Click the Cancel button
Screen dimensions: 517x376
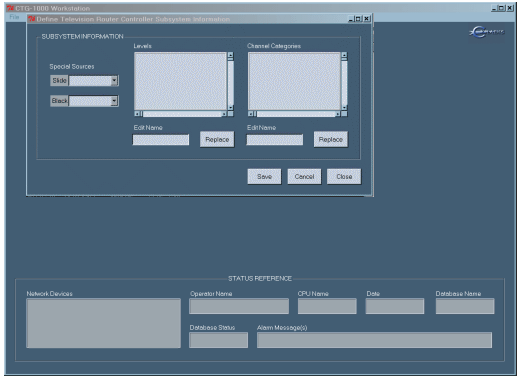point(304,177)
